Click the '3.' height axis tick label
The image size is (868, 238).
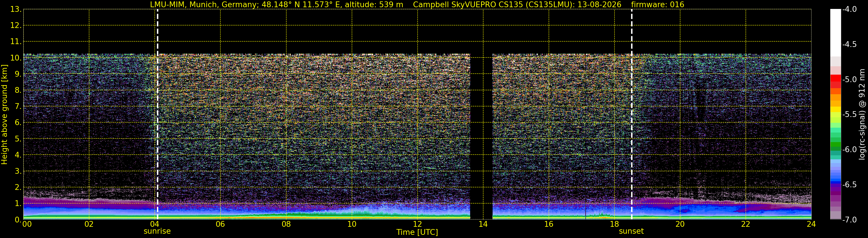coord(18,171)
